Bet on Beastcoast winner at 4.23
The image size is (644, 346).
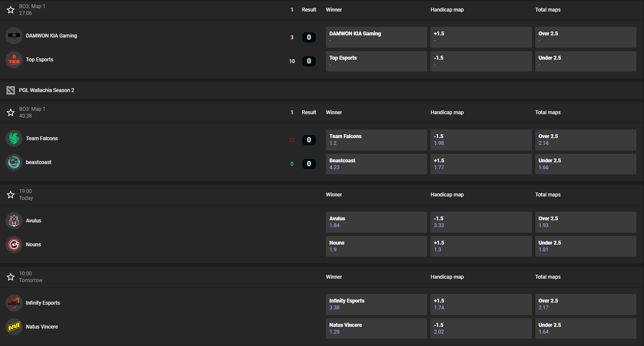[x=376, y=164]
